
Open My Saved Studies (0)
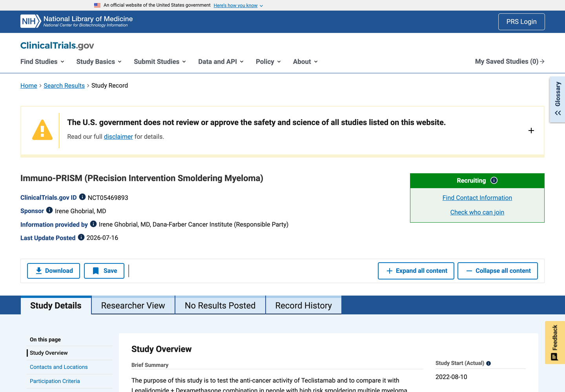point(510,62)
